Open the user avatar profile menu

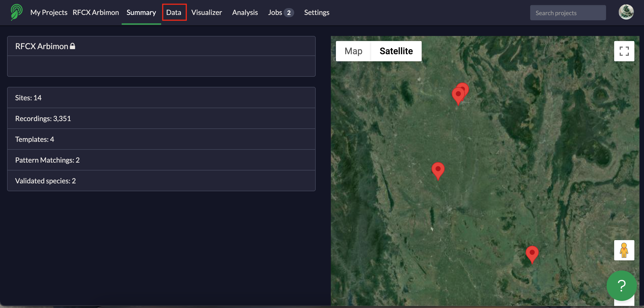coord(626,12)
